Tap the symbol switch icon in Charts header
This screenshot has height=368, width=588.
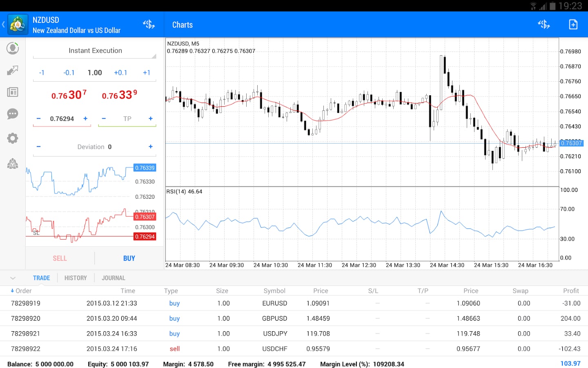(543, 25)
